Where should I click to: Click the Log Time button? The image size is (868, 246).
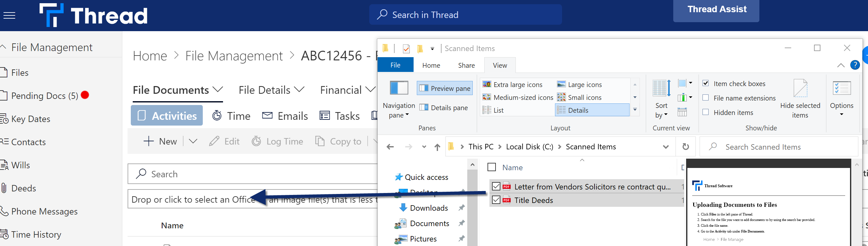pyautogui.click(x=277, y=141)
